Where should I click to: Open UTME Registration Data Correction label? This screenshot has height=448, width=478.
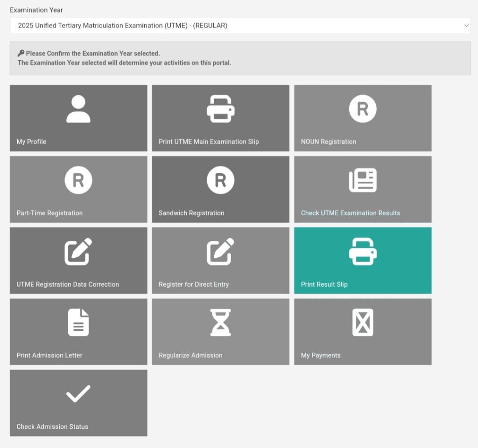coord(68,284)
